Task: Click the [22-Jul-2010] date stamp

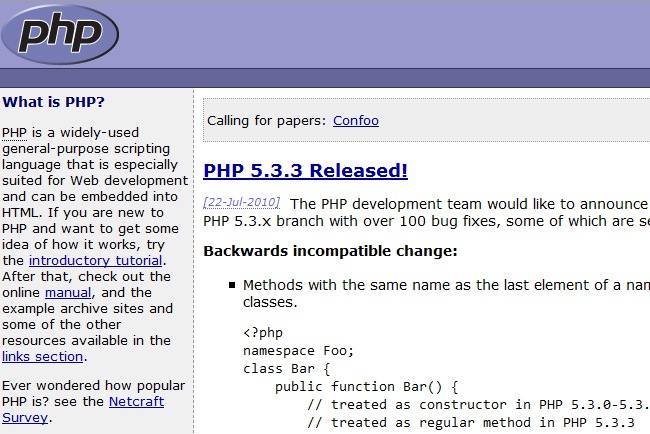Action: coord(242,202)
